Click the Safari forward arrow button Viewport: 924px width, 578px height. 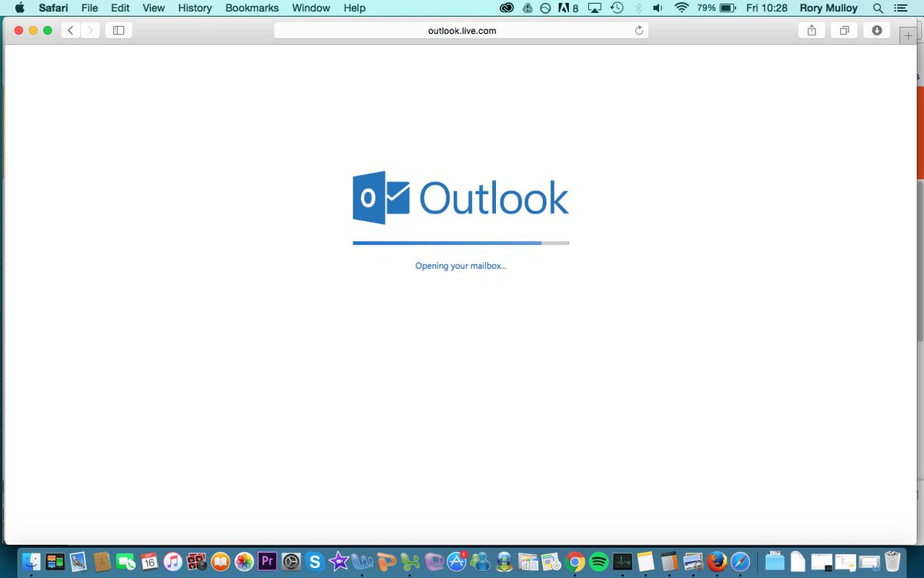point(90,30)
